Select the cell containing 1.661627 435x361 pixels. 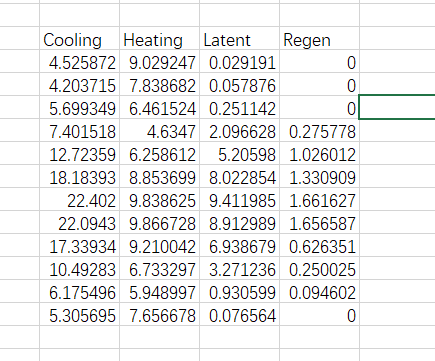pos(319,199)
